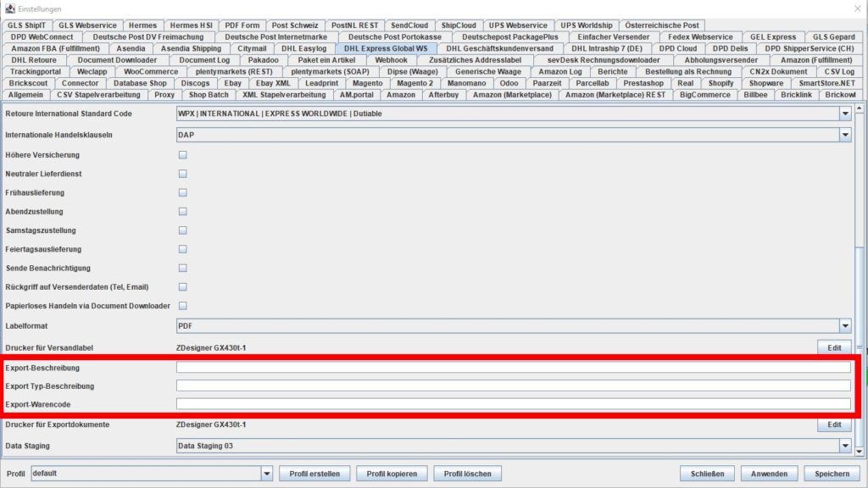Click Profil erstellen button

coord(314,474)
